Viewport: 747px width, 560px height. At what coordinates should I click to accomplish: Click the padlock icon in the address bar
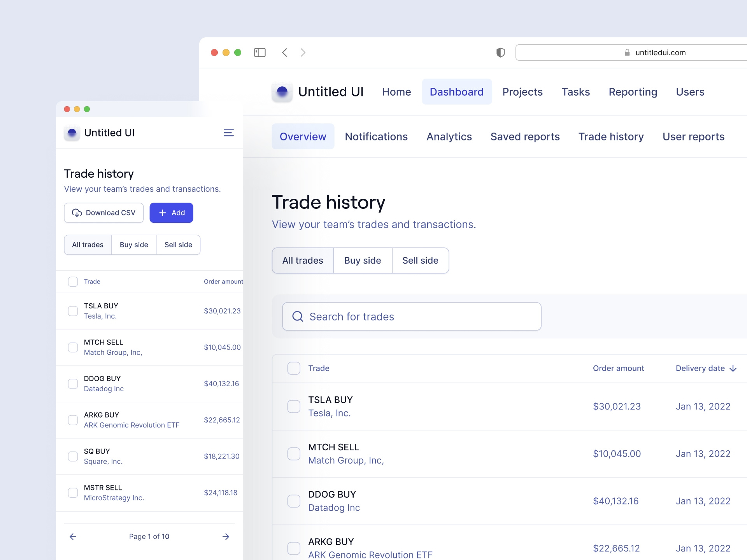click(627, 52)
